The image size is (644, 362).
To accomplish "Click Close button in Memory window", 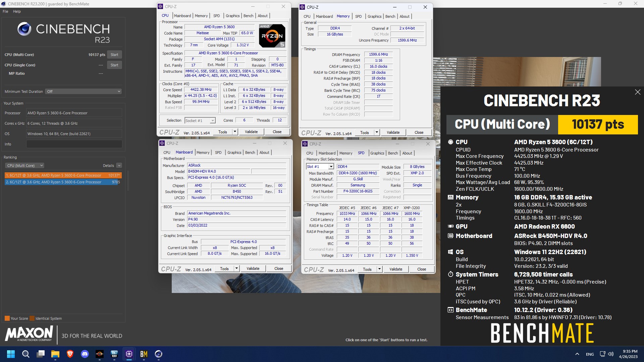I will tap(419, 132).
